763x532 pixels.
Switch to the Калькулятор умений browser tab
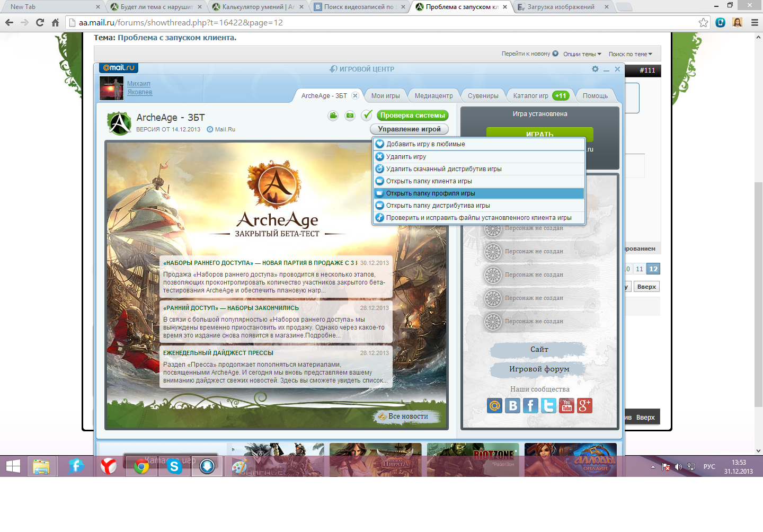(258, 7)
